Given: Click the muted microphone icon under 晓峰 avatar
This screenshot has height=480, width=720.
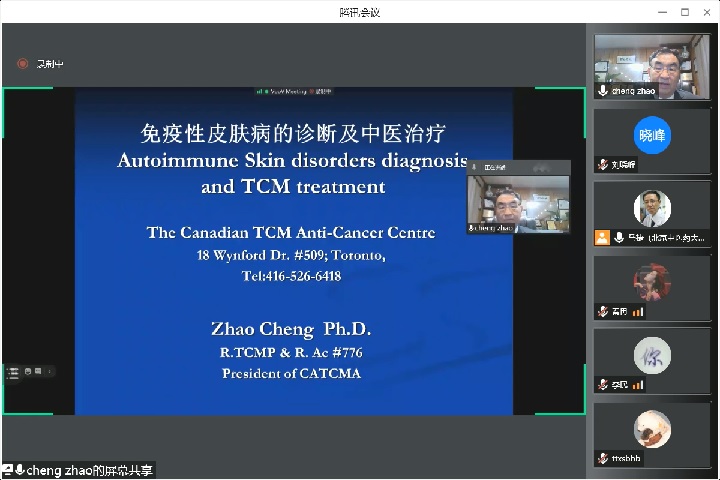Looking at the screenshot, I should tap(603, 165).
